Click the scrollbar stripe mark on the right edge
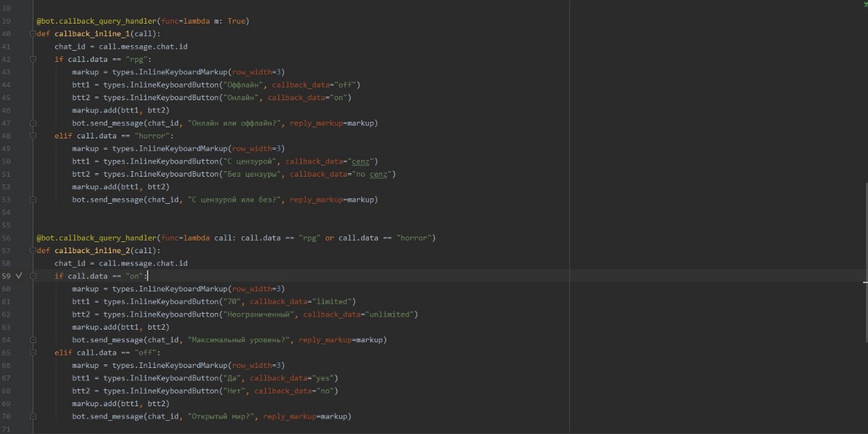 point(865,282)
